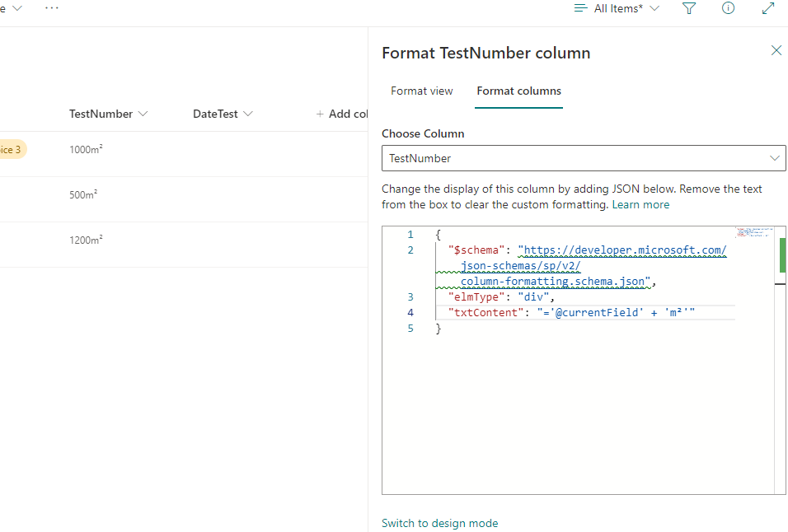Click the Choose Column label

click(423, 133)
